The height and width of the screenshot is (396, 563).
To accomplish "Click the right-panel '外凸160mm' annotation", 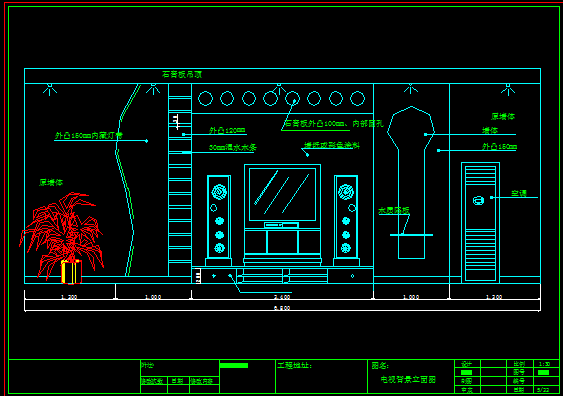I will click(x=499, y=146).
